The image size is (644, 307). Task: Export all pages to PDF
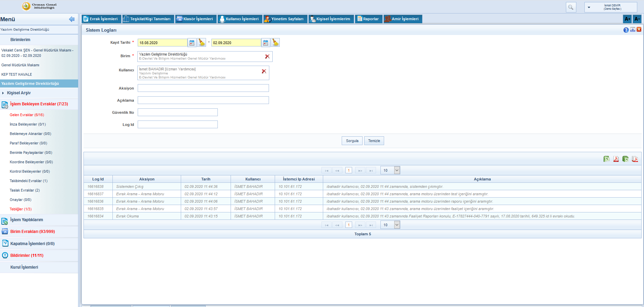coord(635,159)
